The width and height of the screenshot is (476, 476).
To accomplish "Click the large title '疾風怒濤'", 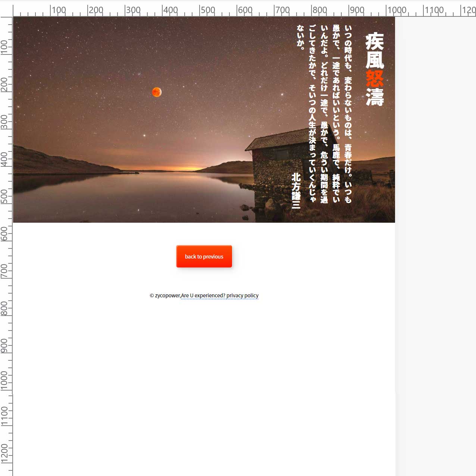I will coord(375,69).
